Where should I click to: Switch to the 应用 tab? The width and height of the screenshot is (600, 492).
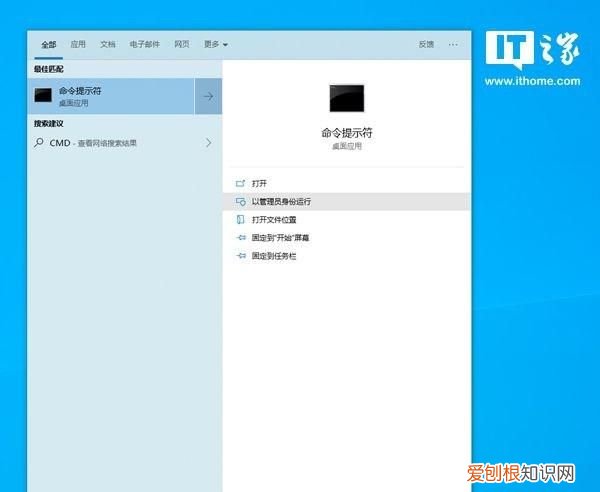[x=78, y=44]
